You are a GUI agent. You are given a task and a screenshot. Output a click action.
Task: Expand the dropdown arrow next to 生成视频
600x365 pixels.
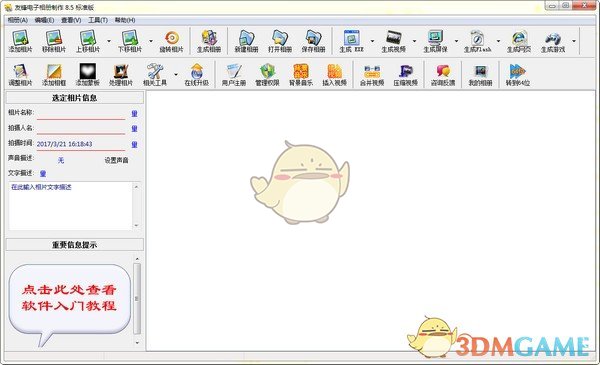pyautogui.click(x=414, y=41)
